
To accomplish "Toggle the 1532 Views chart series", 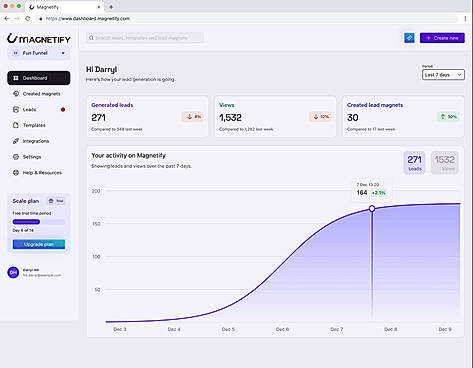I will [x=445, y=163].
